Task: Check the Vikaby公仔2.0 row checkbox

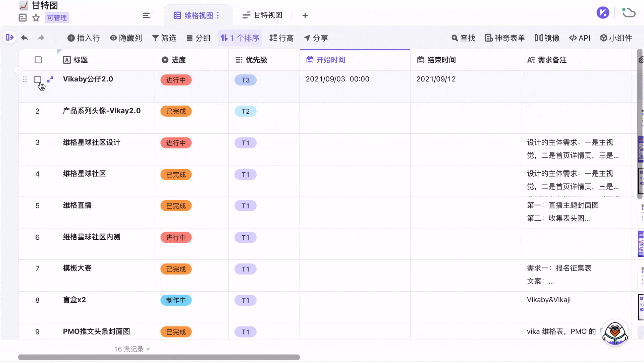Action: (38, 80)
